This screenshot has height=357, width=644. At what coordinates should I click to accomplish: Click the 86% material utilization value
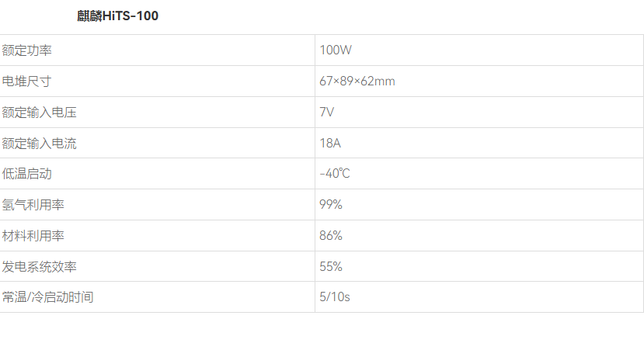(x=331, y=235)
